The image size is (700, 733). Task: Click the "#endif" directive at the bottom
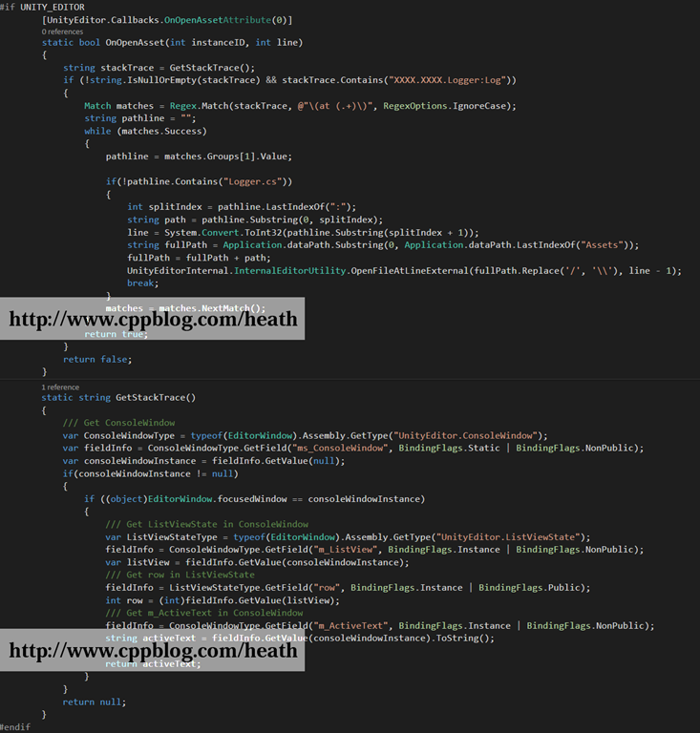(15, 727)
